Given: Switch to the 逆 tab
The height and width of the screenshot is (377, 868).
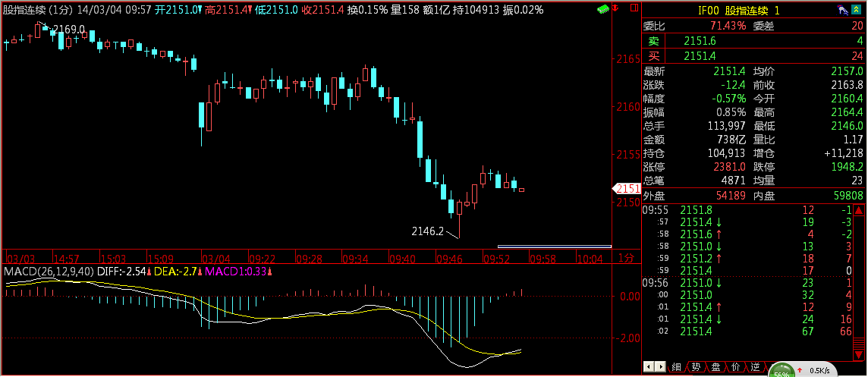Looking at the screenshot, I should tap(755, 366).
